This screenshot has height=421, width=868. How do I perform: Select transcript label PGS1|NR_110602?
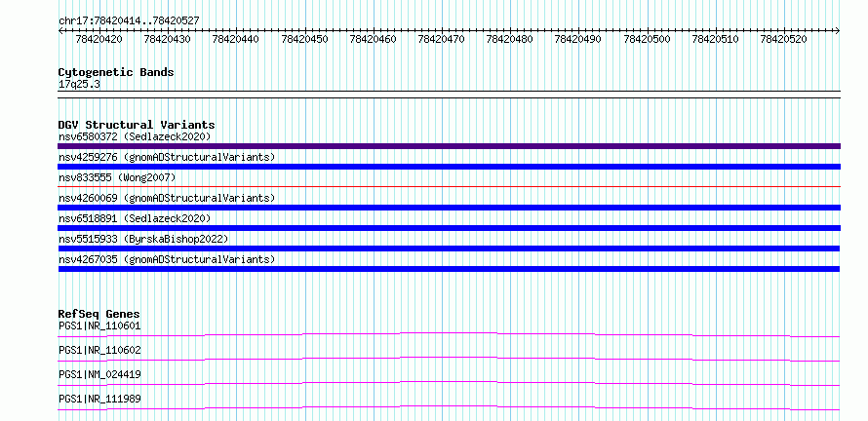[x=99, y=350]
